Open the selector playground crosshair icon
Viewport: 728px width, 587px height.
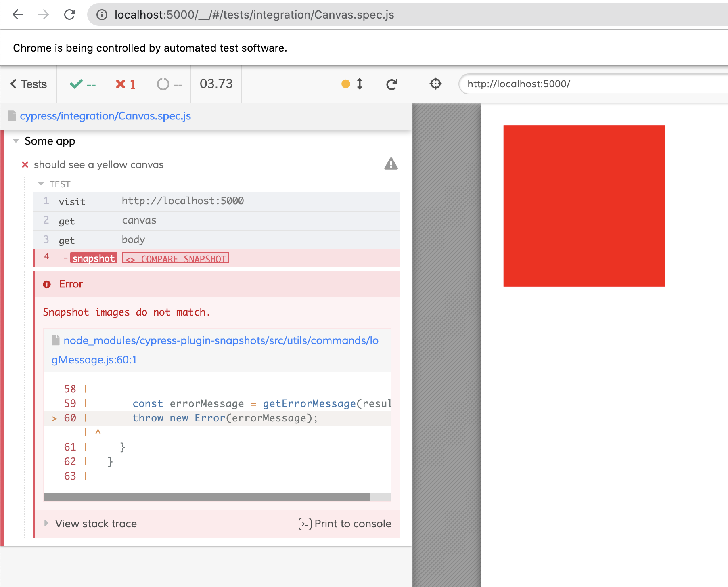pos(436,84)
